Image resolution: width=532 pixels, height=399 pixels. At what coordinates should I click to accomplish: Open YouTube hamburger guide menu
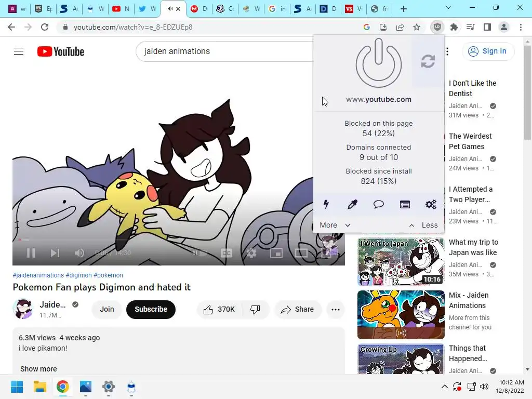click(x=19, y=51)
